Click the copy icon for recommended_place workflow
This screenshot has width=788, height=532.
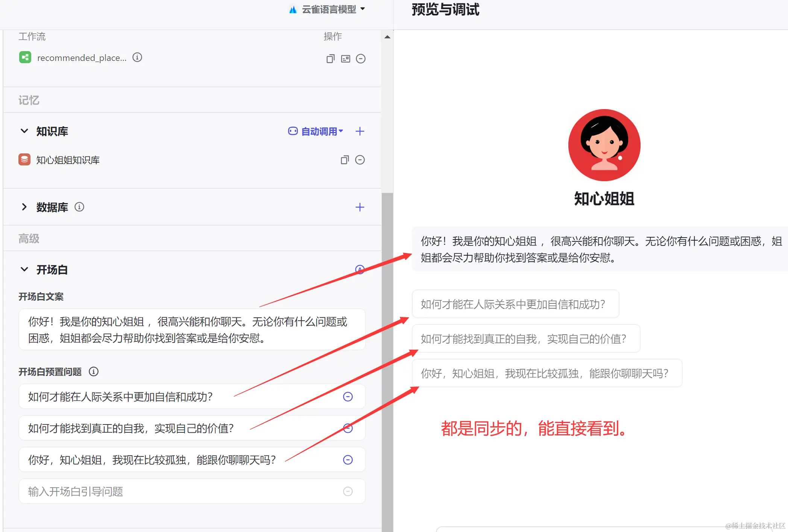(330, 59)
